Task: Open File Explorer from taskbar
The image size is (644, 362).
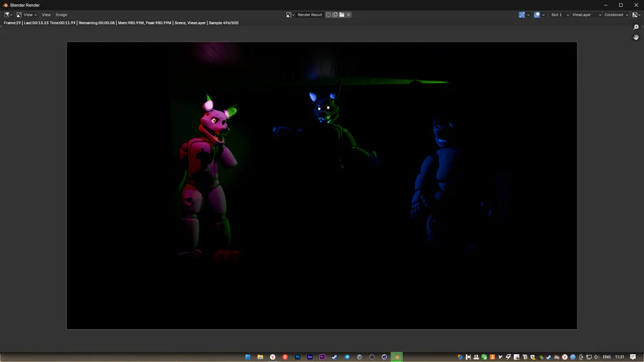Action: (x=260, y=357)
